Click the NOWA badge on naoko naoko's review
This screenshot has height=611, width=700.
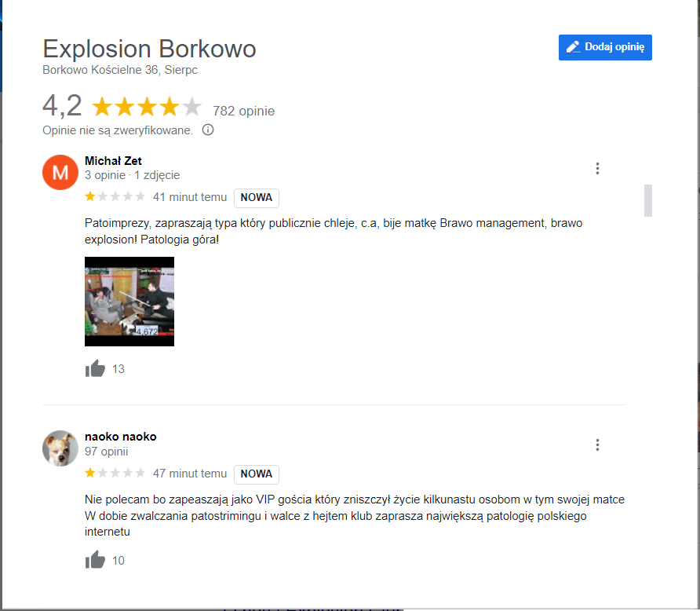point(257,474)
